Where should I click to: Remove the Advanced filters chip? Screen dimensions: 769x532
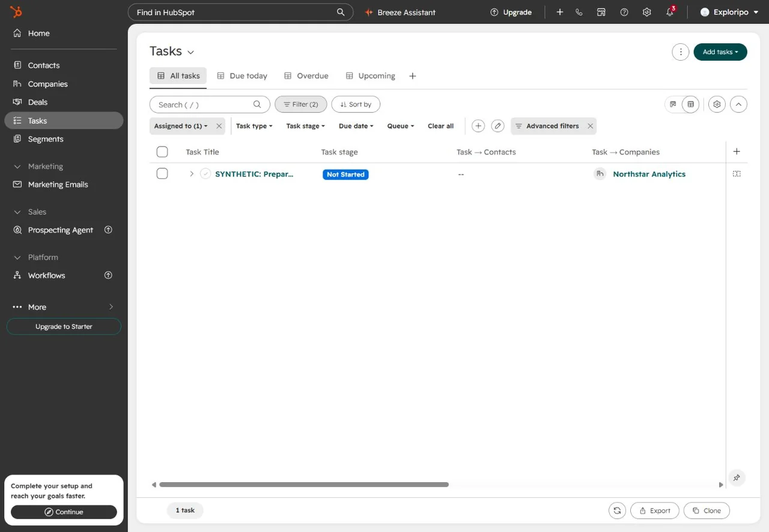590,126
